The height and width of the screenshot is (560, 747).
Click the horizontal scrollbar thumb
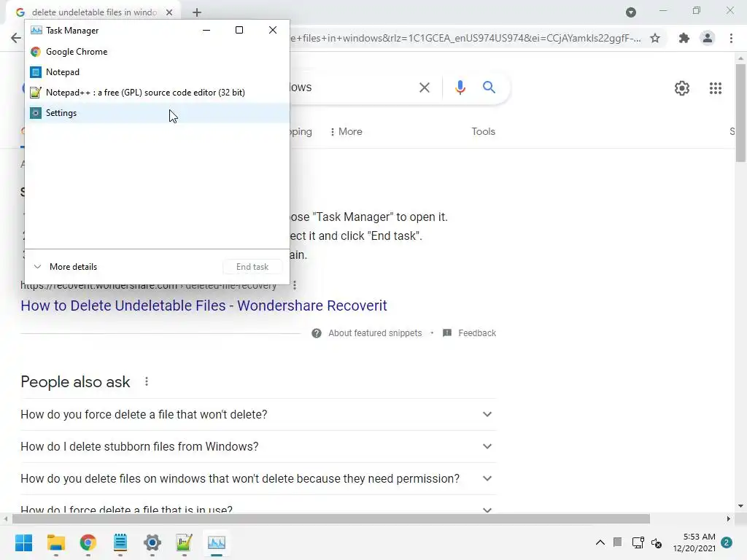[331, 518]
